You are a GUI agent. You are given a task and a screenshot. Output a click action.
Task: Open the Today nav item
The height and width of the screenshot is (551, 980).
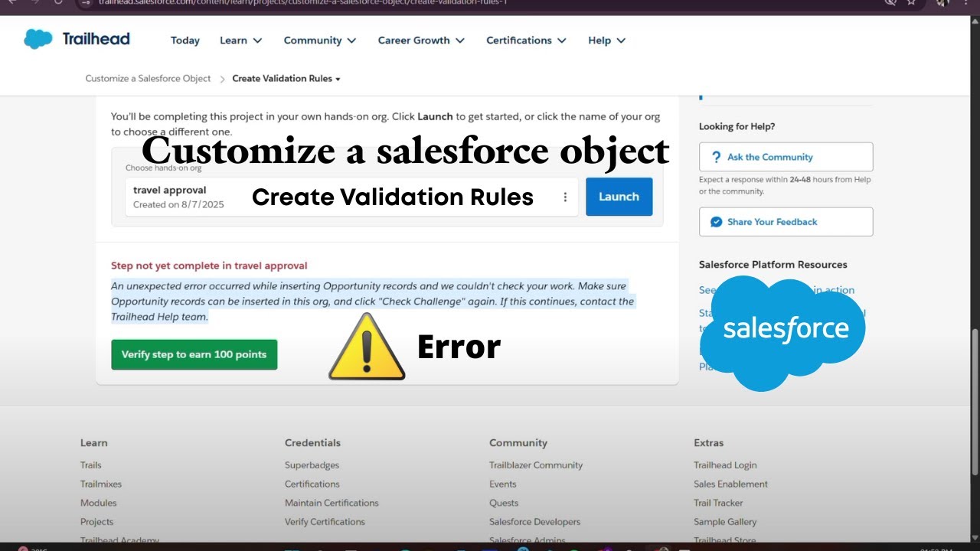pyautogui.click(x=185, y=41)
